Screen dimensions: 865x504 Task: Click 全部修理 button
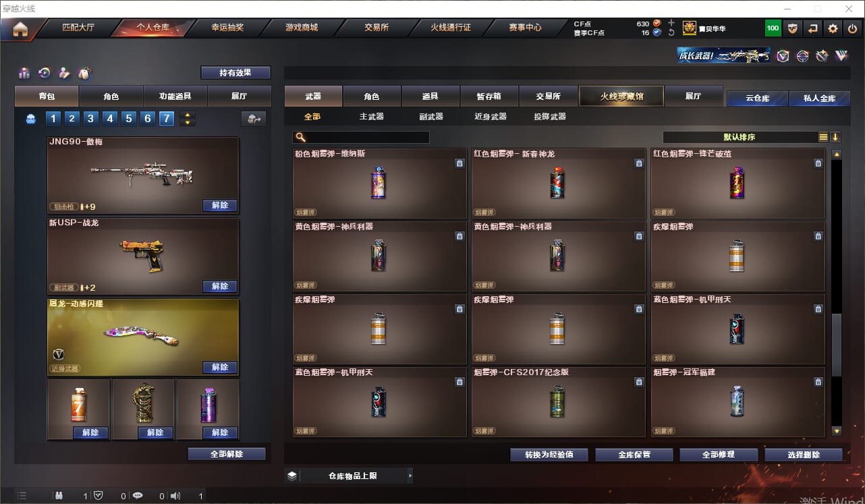(x=718, y=455)
